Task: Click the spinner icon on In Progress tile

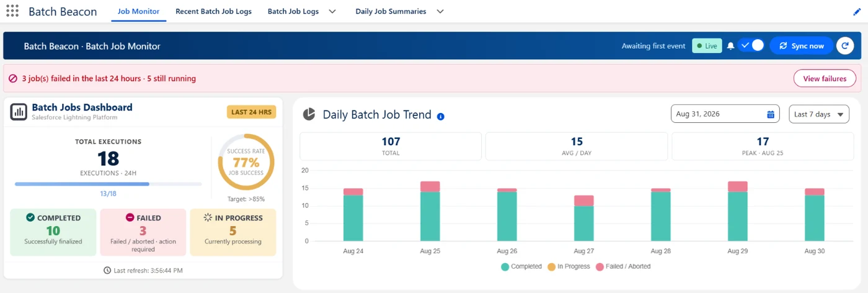Action: pos(208,218)
